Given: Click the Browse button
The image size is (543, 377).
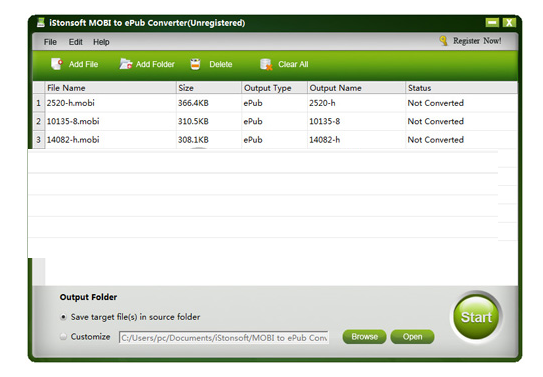Looking at the screenshot, I should pos(364,337).
